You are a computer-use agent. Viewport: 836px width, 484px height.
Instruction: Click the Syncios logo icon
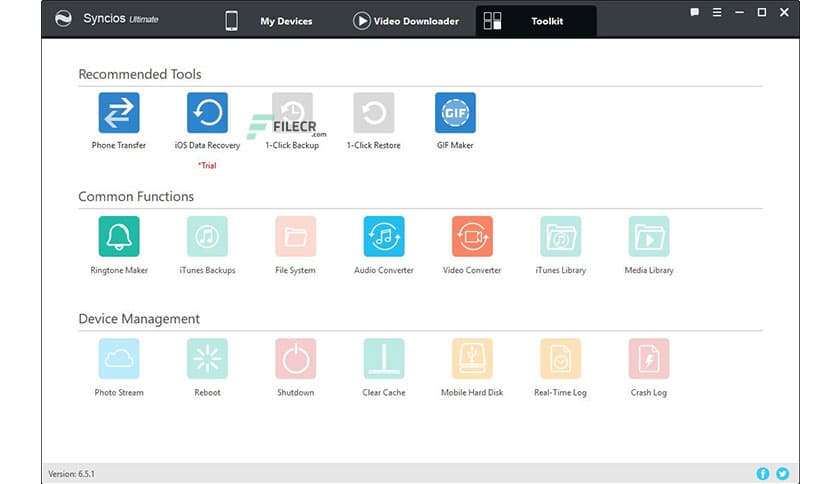[63, 19]
